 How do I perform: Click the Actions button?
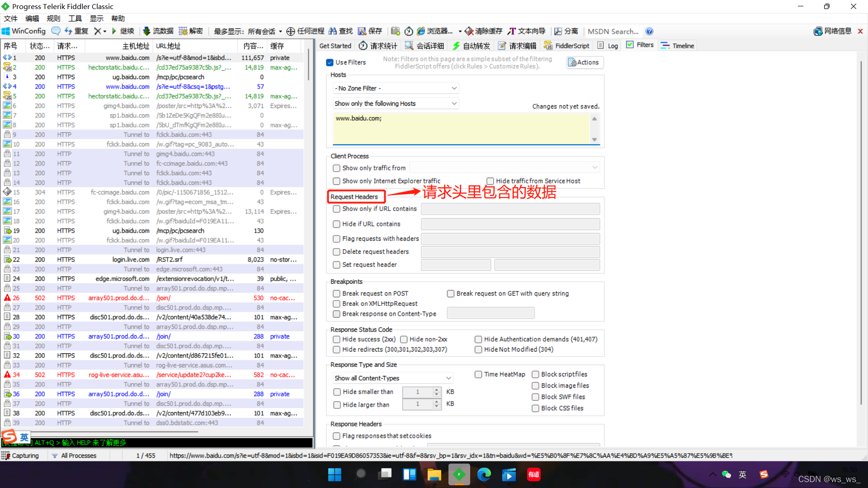(585, 62)
